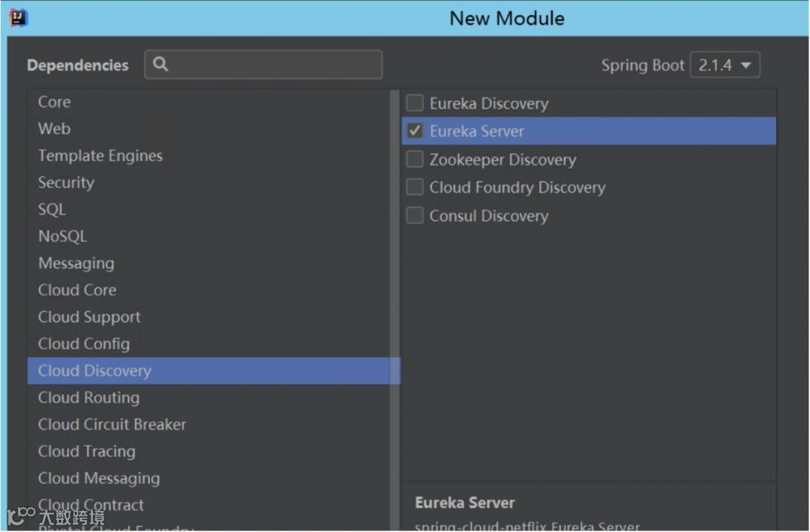Open the Messaging category
The width and height of the screenshot is (810, 532).
click(x=208, y=263)
